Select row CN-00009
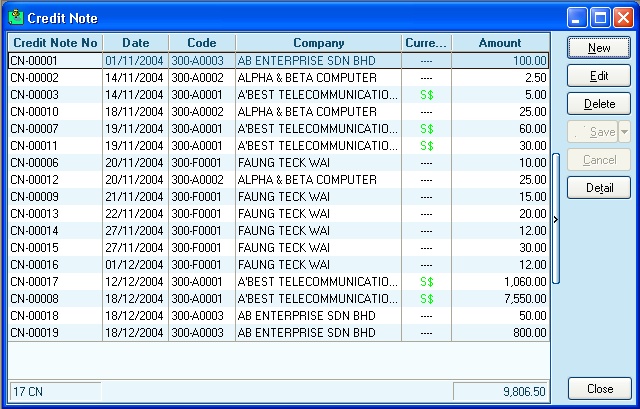 click(x=278, y=197)
